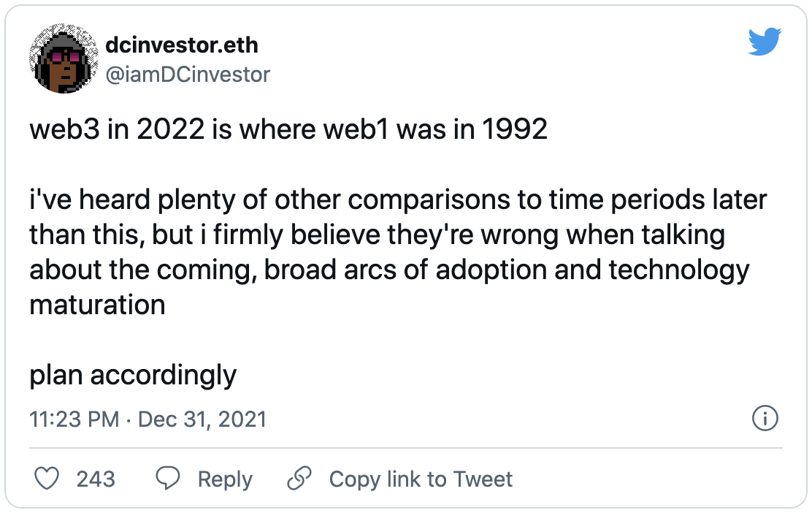Open the 11:23 PM time link
Screen dimensions: 812x513
(x=74, y=419)
